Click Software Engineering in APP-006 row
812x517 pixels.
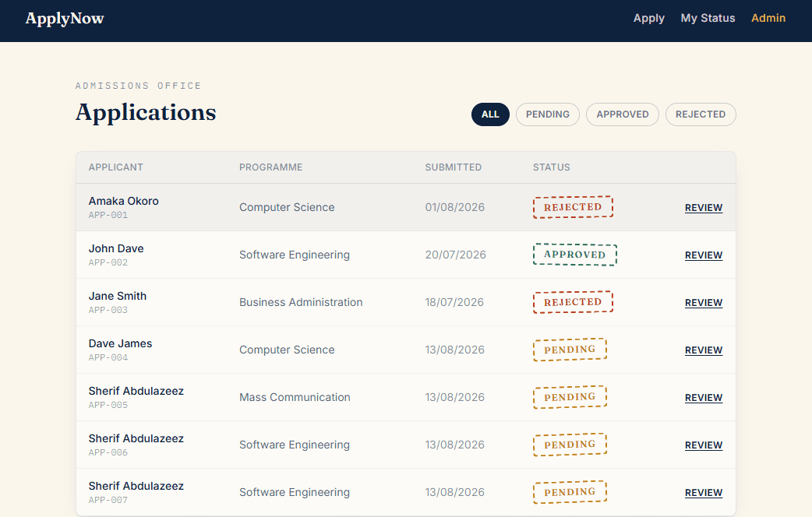295,445
